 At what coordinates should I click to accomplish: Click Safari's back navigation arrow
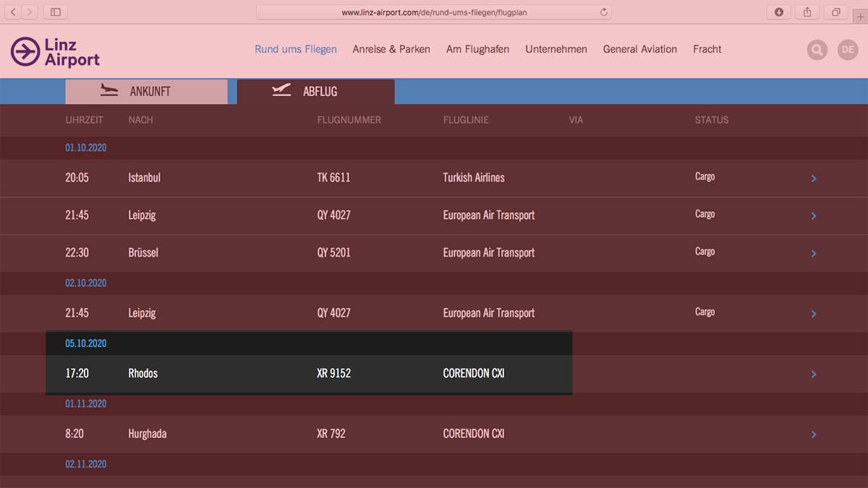(x=13, y=12)
